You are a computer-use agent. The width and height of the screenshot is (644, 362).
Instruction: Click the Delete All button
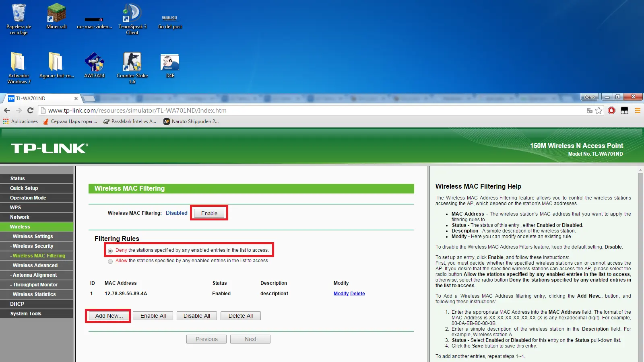[x=241, y=316]
